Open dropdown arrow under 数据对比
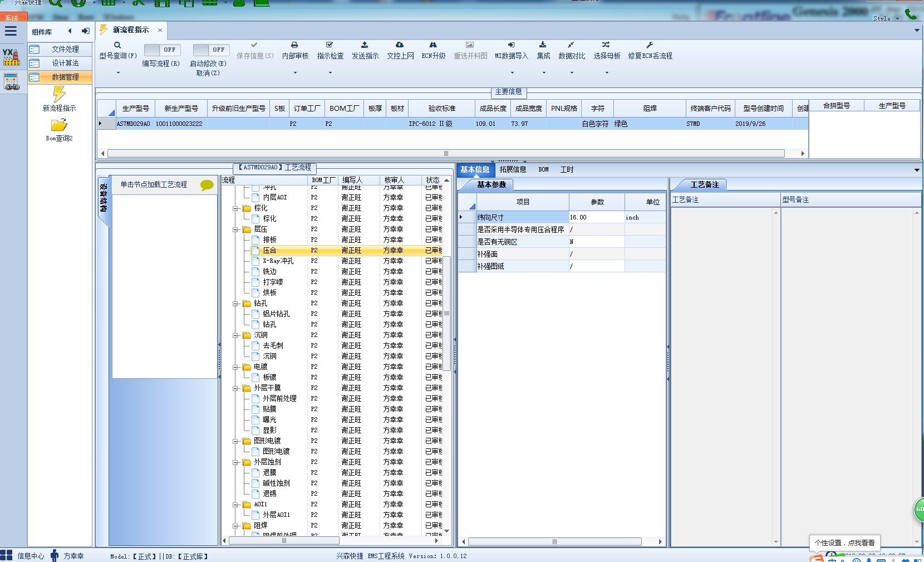This screenshot has width=924, height=562. click(572, 73)
